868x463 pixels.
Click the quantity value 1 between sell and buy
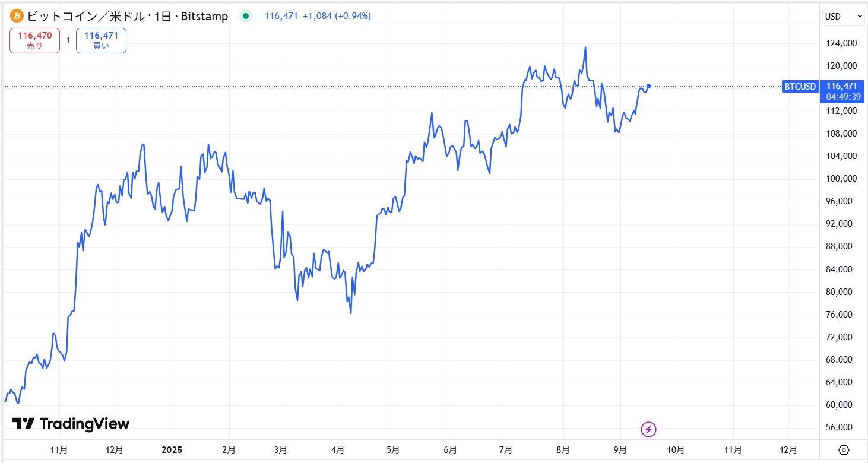pyautogui.click(x=68, y=40)
